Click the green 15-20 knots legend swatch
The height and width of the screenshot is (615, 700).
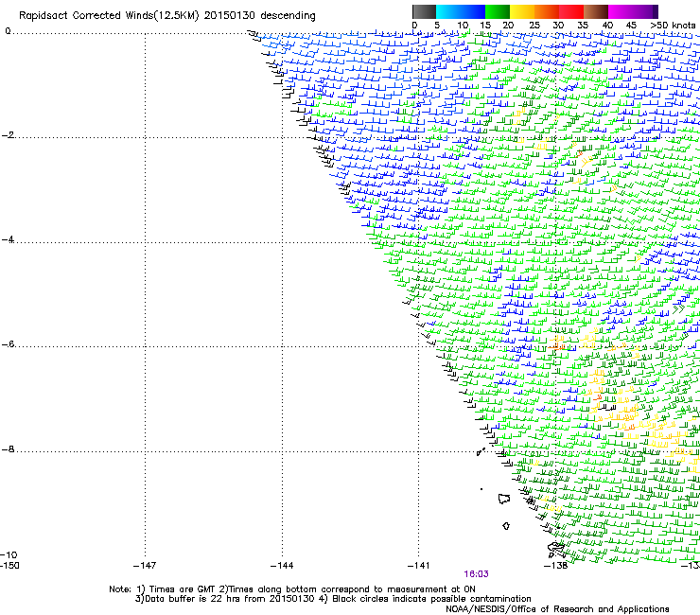[498, 11]
